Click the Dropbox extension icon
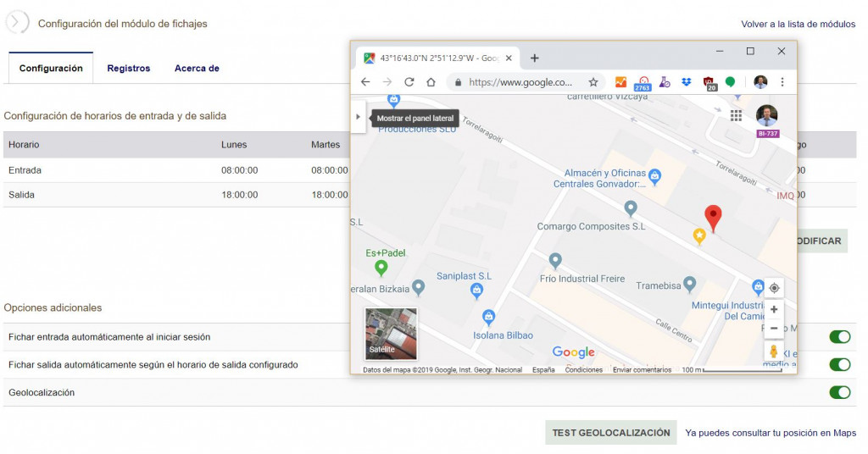The width and height of the screenshot is (868, 454). click(x=687, y=82)
